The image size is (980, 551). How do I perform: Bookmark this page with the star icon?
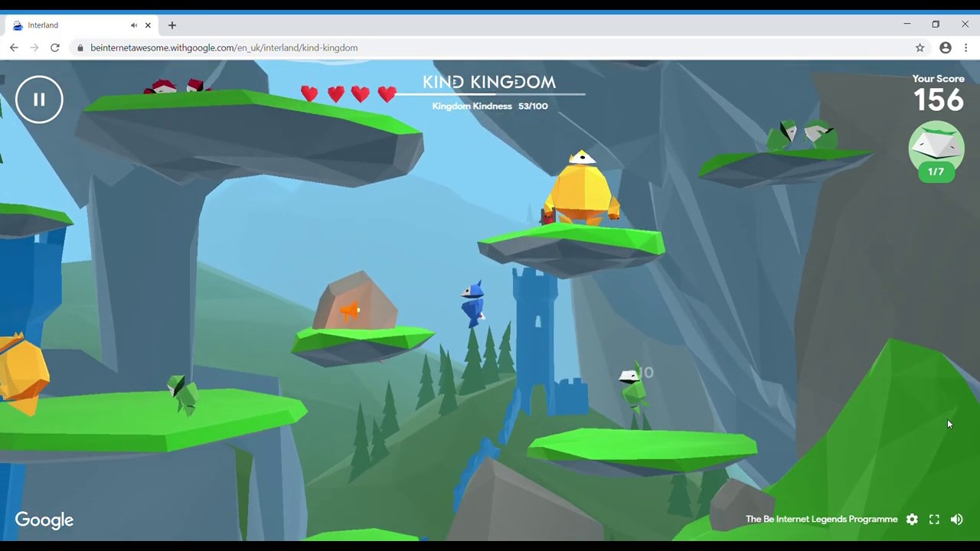[920, 47]
